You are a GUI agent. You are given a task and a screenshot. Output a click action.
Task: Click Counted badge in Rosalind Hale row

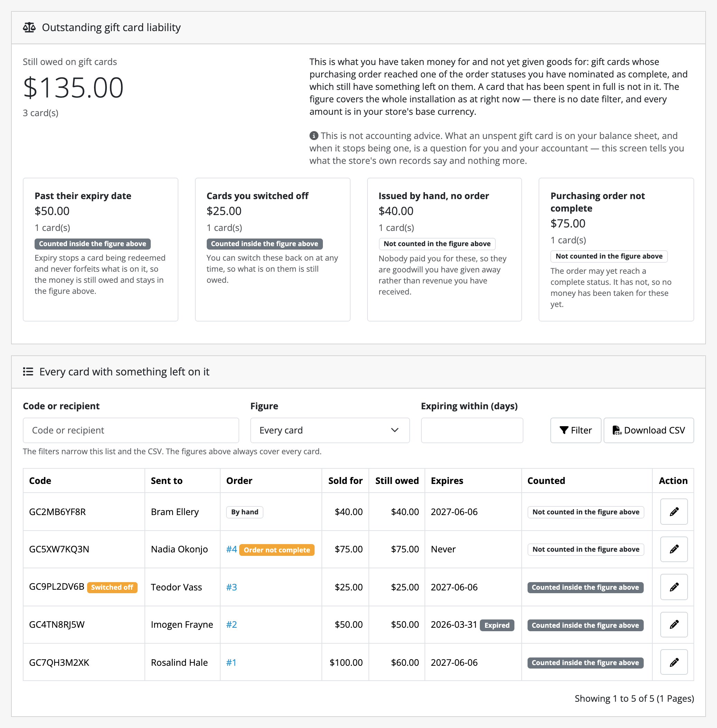[x=585, y=662]
